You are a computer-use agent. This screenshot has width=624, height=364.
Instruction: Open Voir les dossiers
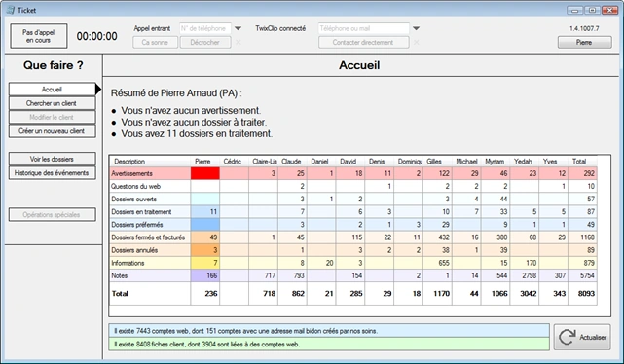[52, 159]
